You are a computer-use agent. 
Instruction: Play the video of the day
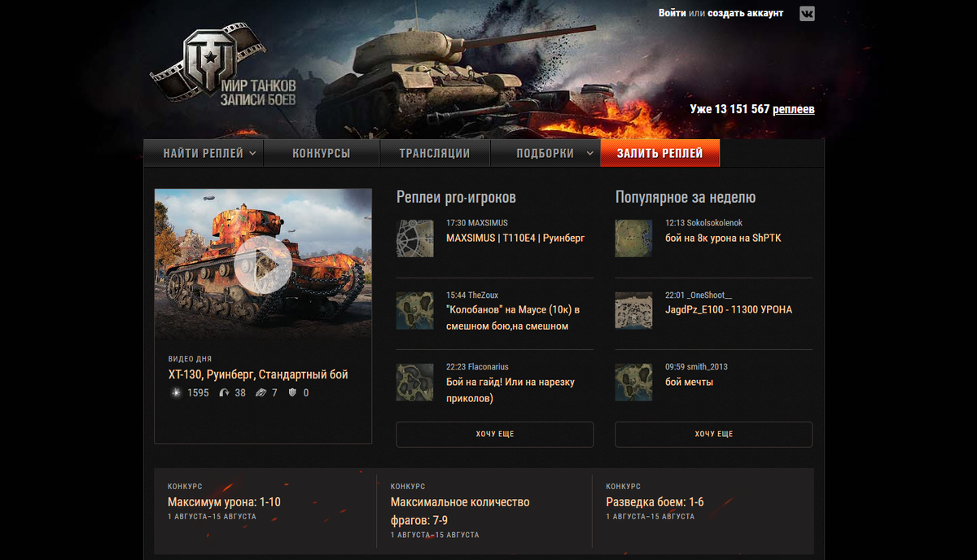263,265
